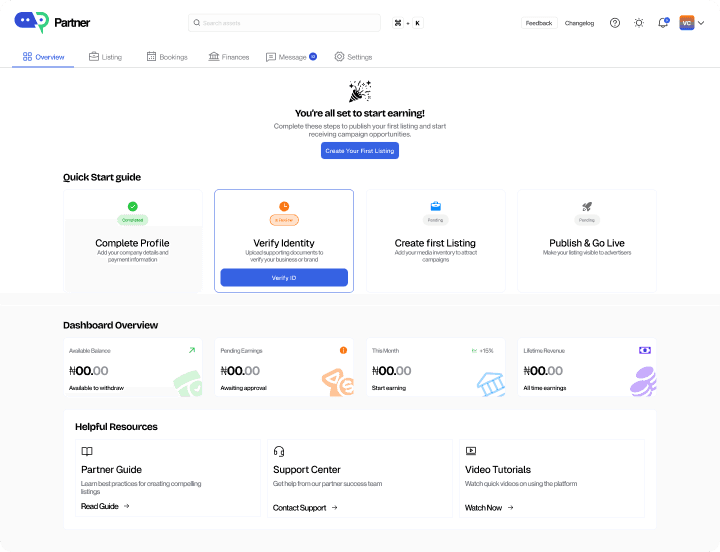Open the Contact Support link

[305, 507]
